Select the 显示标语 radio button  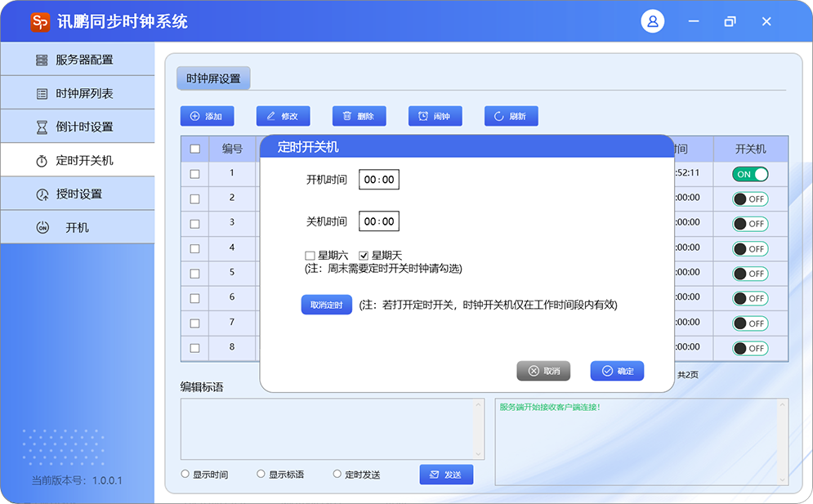point(261,474)
